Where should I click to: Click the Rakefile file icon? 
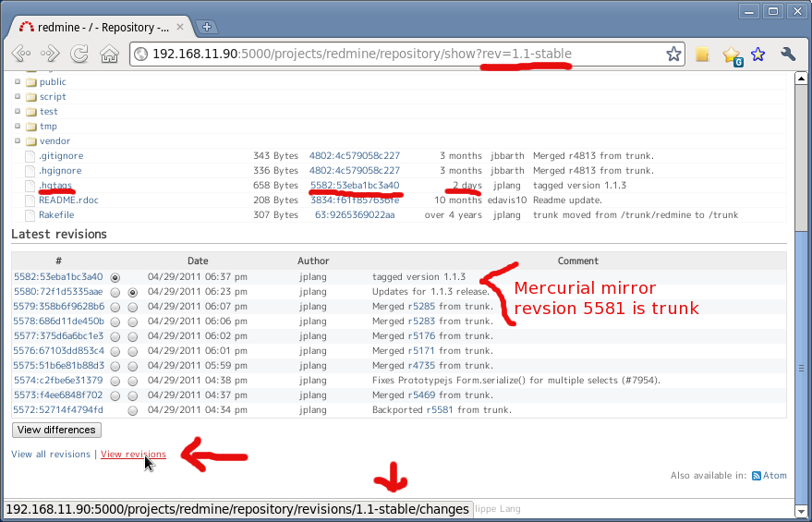(30, 215)
